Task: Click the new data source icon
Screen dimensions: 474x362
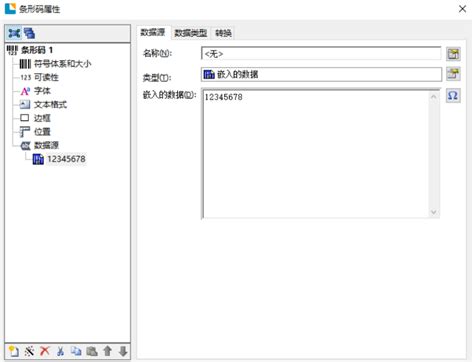Action: pos(14,351)
